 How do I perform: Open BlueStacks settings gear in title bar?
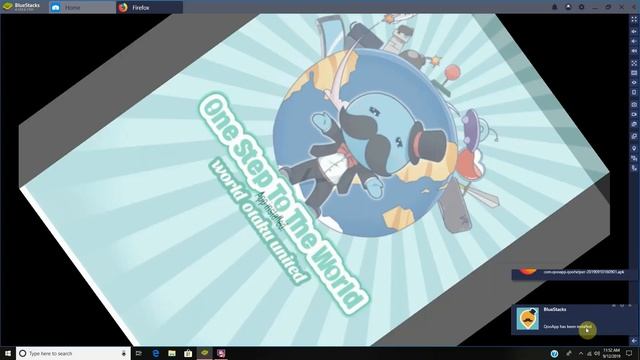pos(582,7)
